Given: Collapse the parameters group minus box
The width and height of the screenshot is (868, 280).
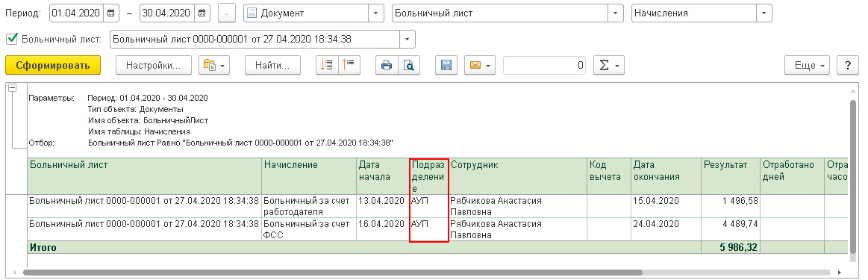Looking at the screenshot, I should (x=12, y=87).
